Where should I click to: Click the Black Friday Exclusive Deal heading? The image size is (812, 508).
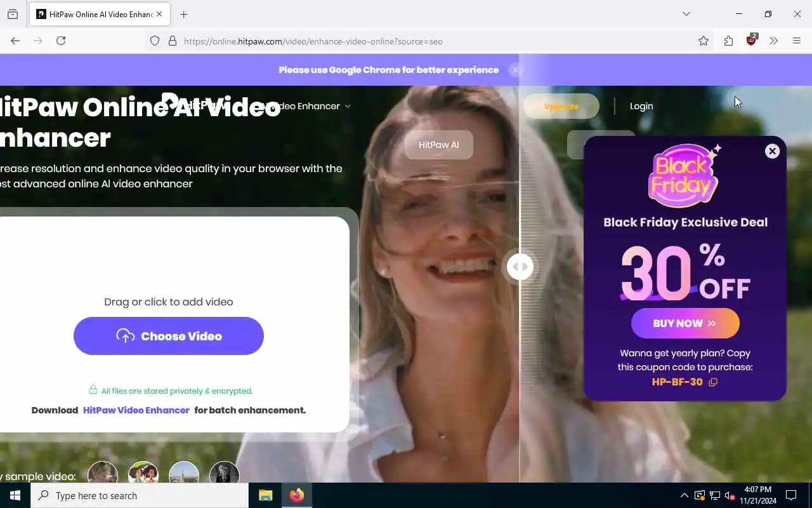pyautogui.click(x=685, y=222)
